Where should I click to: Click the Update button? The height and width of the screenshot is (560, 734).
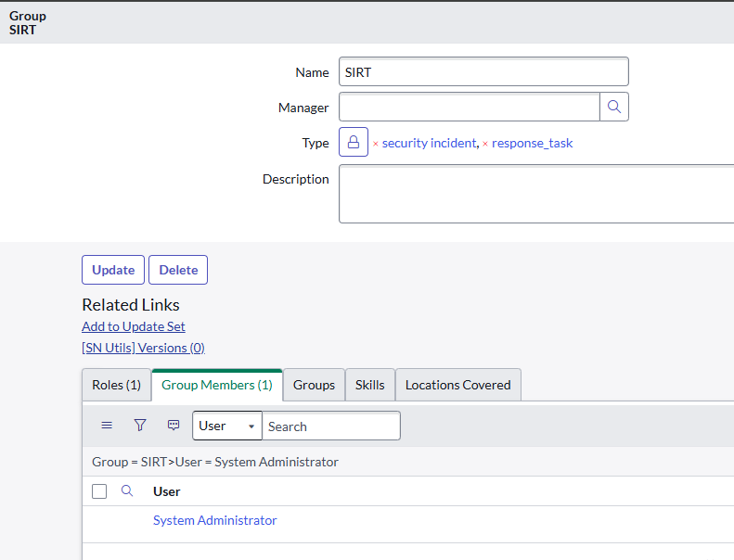(113, 270)
